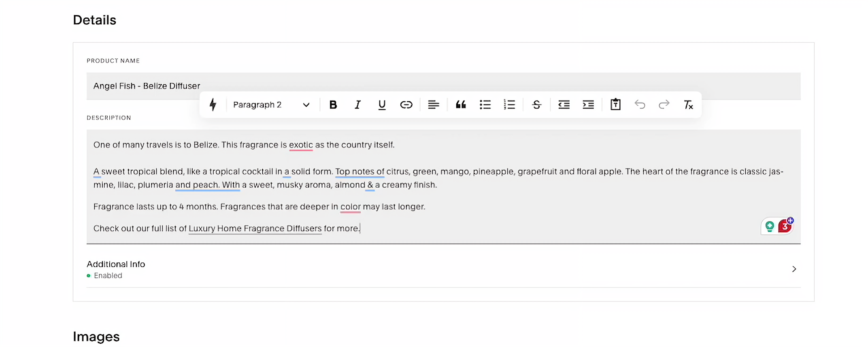Click the Product Name input field
This screenshot has width=868, height=347.
(443, 86)
